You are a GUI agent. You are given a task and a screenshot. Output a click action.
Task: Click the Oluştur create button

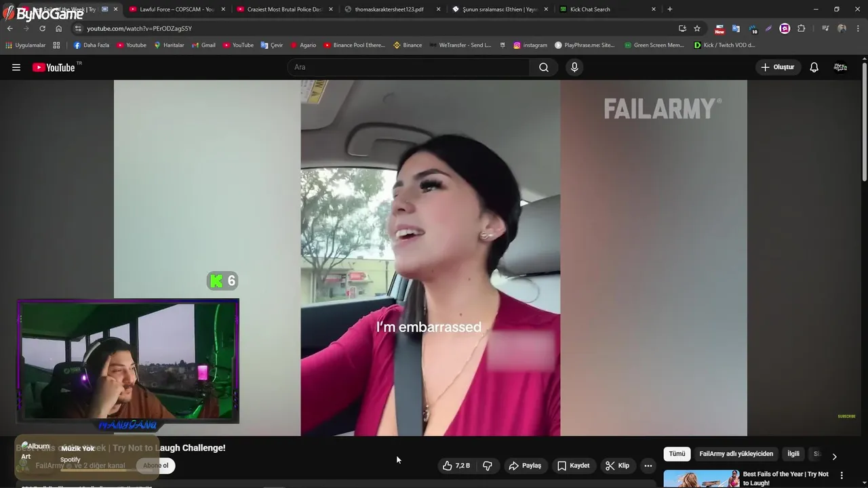coord(778,67)
